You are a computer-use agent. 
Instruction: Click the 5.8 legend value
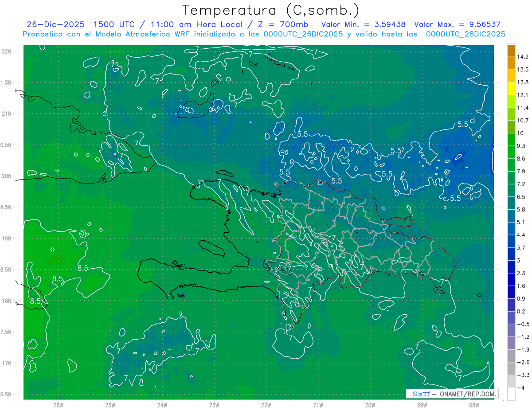(x=521, y=210)
